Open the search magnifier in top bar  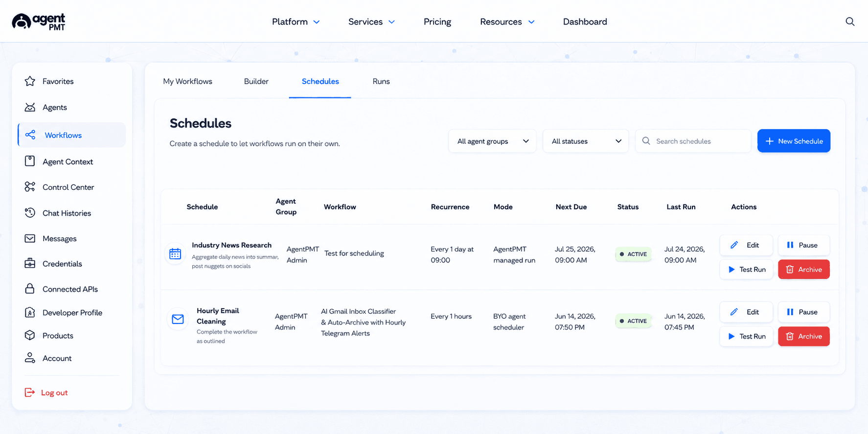850,22
